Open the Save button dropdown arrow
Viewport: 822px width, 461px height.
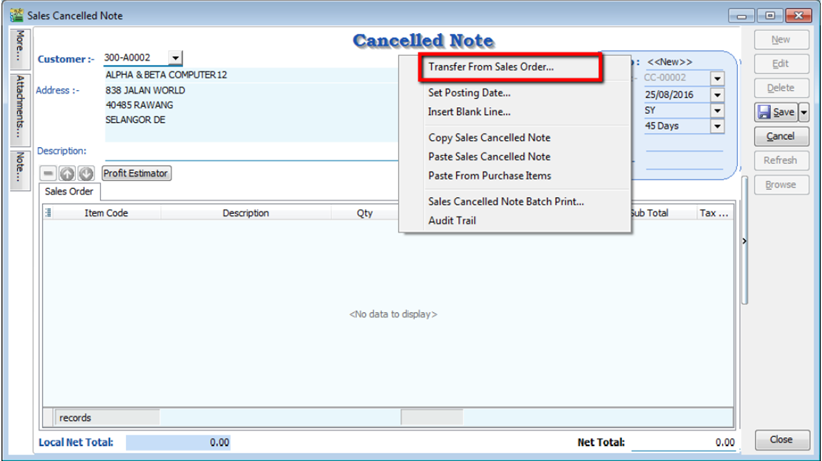point(804,112)
